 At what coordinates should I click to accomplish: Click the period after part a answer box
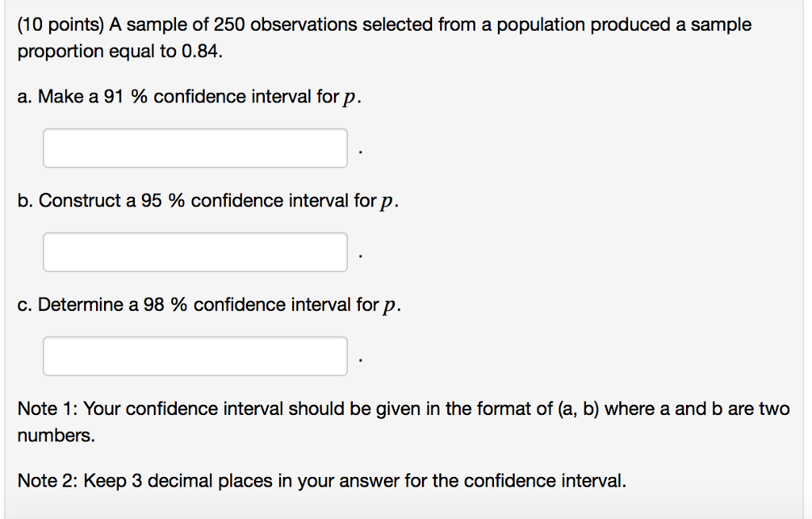click(x=361, y=152)
